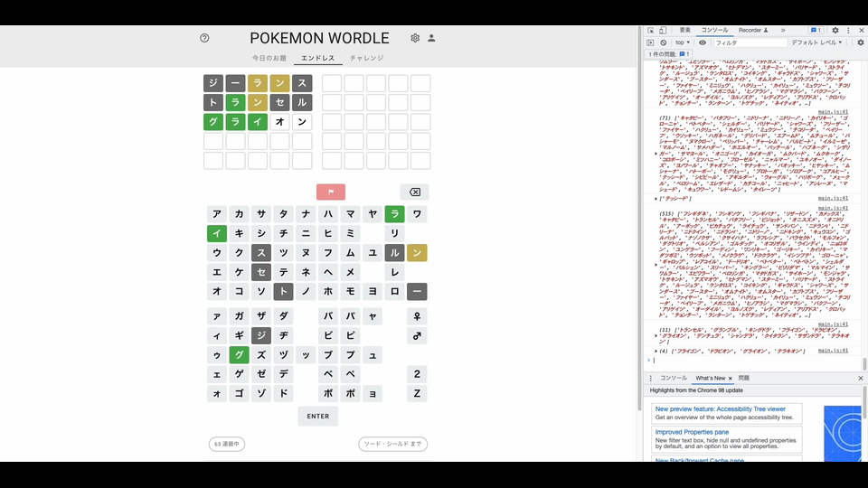Viewport: 868px width, 488px height.
Task: Click the green ラ keyboard key
Action: 395,214
